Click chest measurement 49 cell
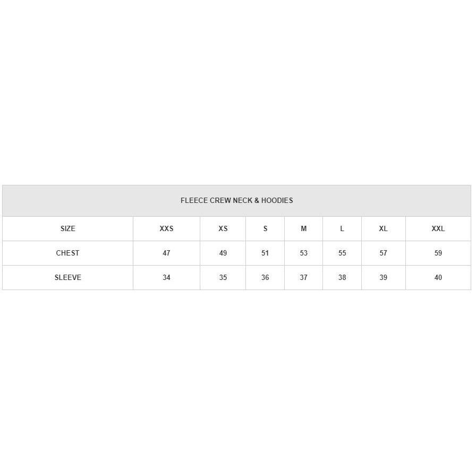The image size is (476, 476). pos(223,253)
